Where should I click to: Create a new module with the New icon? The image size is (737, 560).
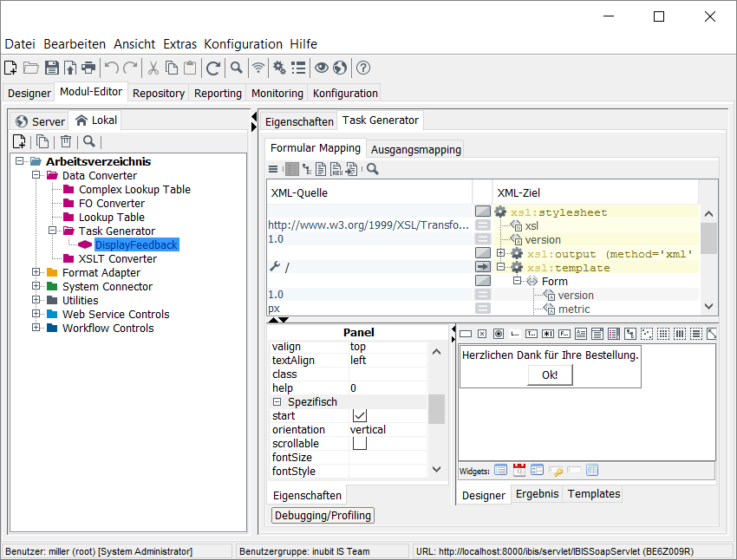pyautogui.click(x=11, y=67)
